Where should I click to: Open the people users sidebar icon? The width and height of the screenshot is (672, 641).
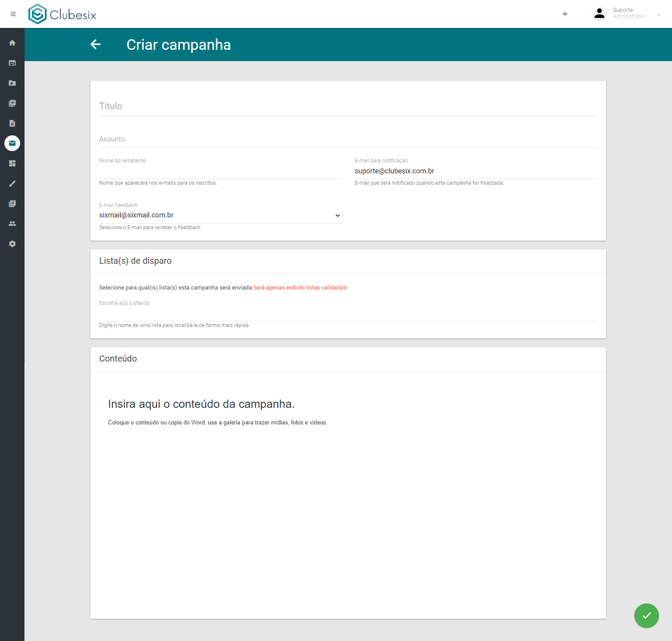click(x=12, y=224)
